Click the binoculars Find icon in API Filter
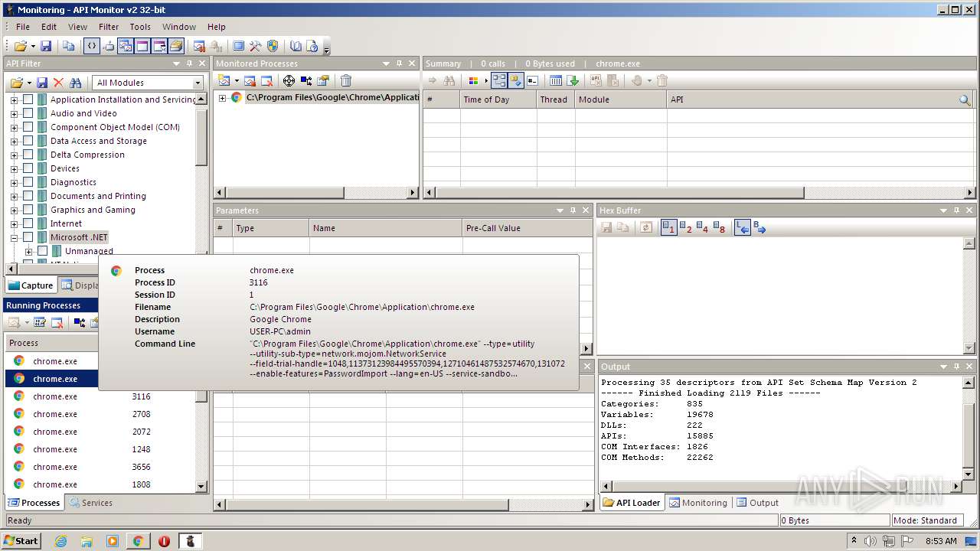 tap(75, 83)
